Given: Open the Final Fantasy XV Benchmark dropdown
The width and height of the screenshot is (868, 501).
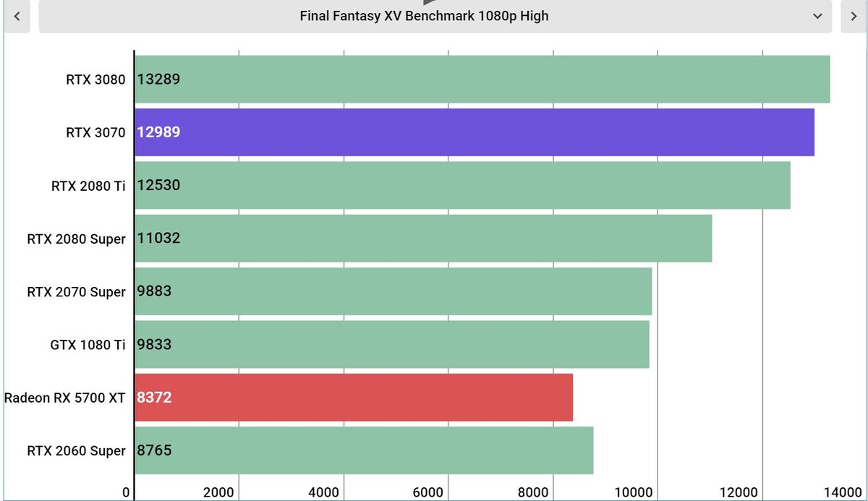Looking at the screenshot, I should point(435,16).
